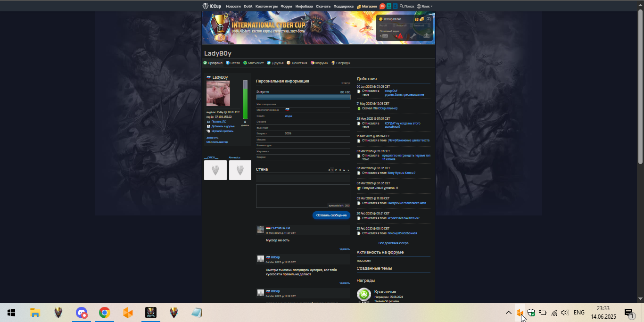Open the DotA menu item
This screenshot has width=644, height=322.
(248, 7)
